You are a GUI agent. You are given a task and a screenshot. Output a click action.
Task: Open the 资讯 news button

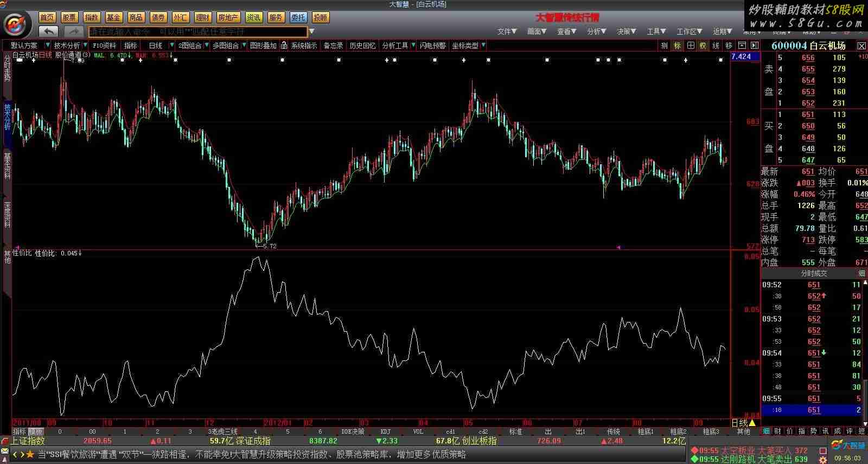(253, 17)
